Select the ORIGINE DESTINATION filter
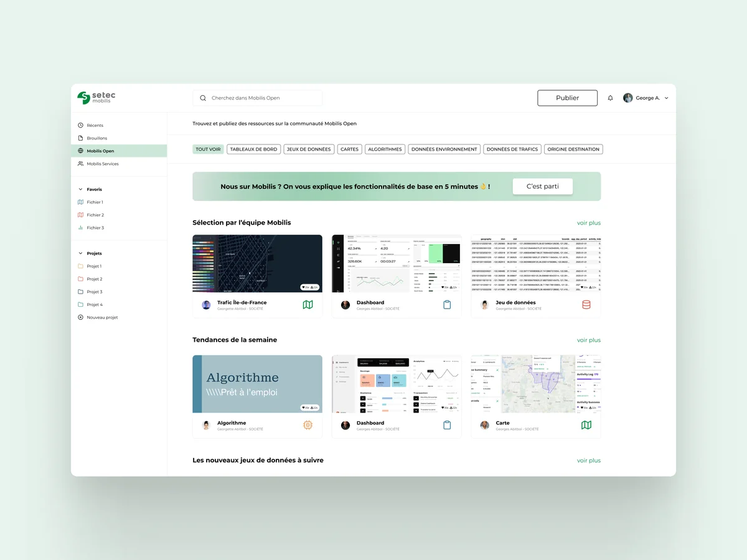 pyautogui.click(x=574, y=149)
